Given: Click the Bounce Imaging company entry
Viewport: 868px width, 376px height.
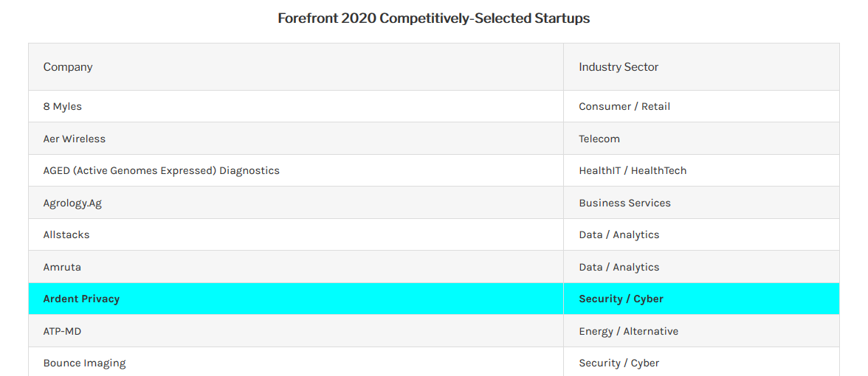Looking at the screenshot, I should click(x=84, y=363).
